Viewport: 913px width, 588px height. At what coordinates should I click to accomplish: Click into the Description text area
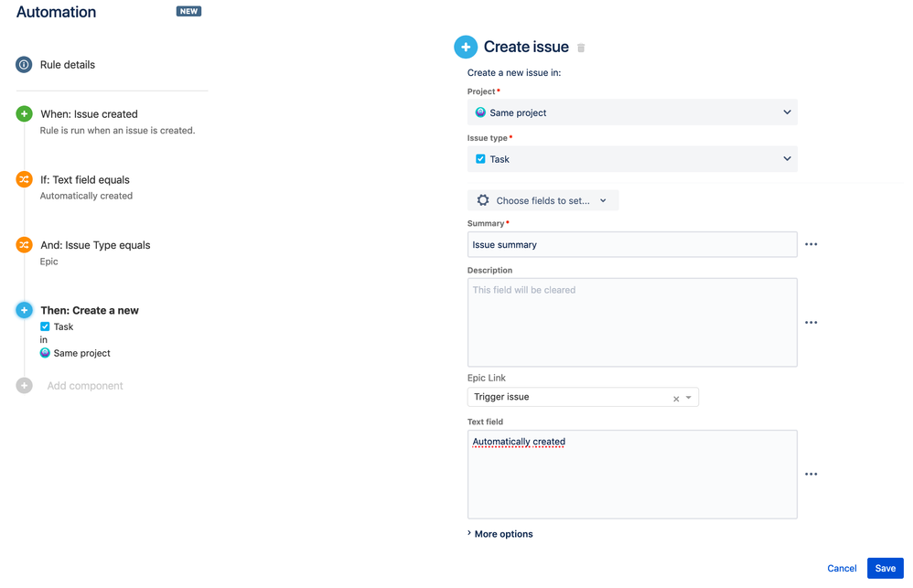tap(632, 323)
